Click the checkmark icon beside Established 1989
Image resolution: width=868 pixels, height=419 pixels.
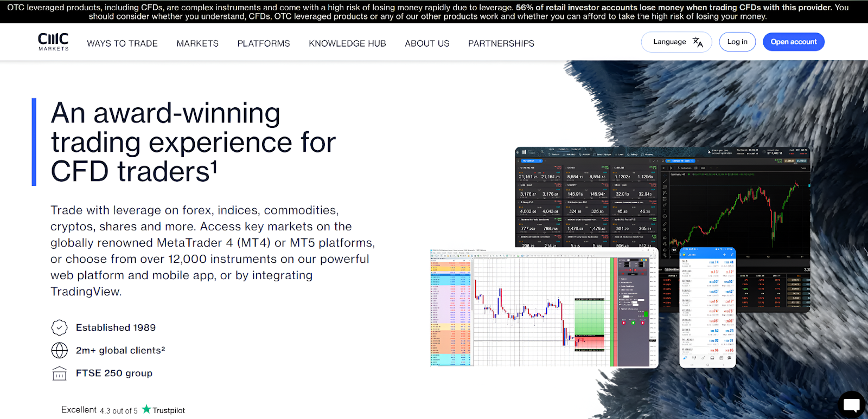tap(59, 327)
